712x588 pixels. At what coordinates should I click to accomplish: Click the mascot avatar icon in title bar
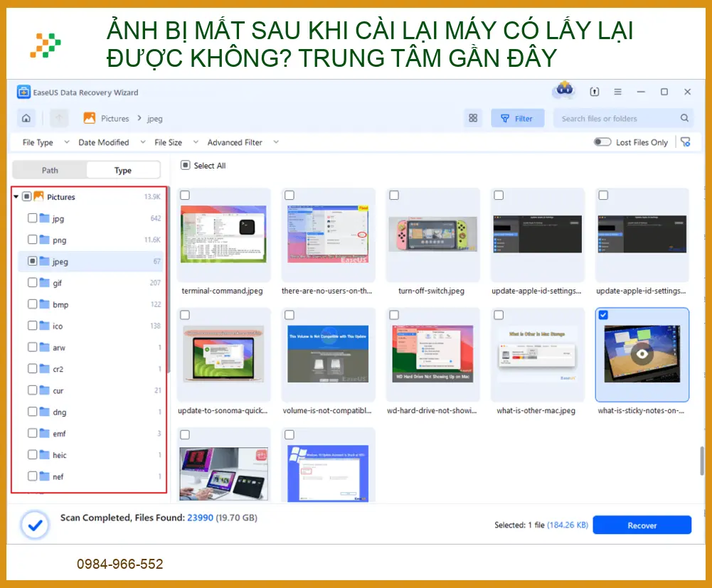(564, 89)
